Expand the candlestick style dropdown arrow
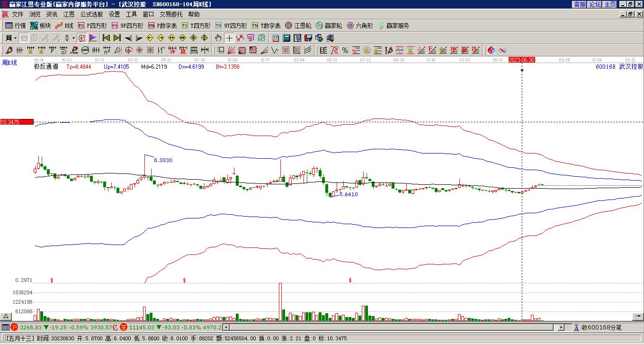This screenshot has height=345, width=644. coord(73,38)
